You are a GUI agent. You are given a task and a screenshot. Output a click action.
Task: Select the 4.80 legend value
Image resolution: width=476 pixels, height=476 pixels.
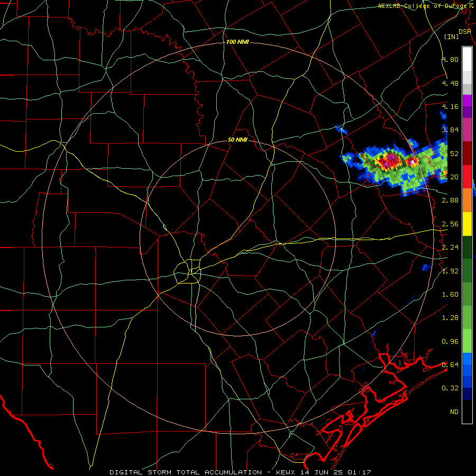pyautogui.click(x=450, y=59)
